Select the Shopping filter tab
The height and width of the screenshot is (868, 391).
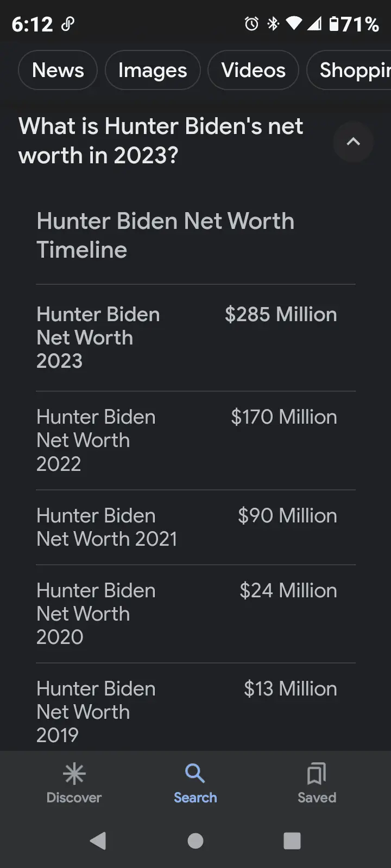[x=353, y=70]
